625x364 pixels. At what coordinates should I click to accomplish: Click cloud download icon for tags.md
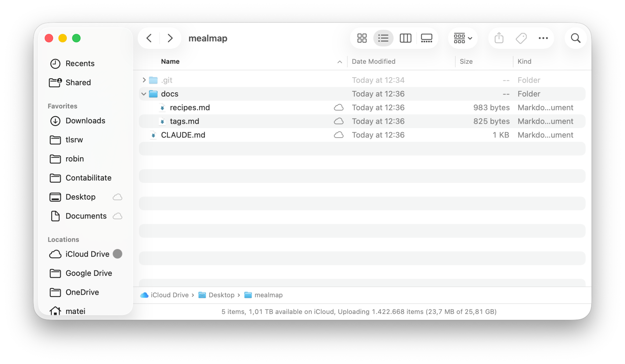coord(338,121)
